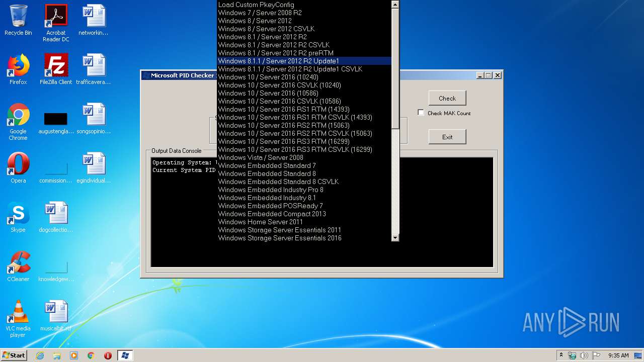Viewport: 644px width, 362px height.
Task: Pick Windows Embedded Compact 2013
Action: tap(304, 214)
